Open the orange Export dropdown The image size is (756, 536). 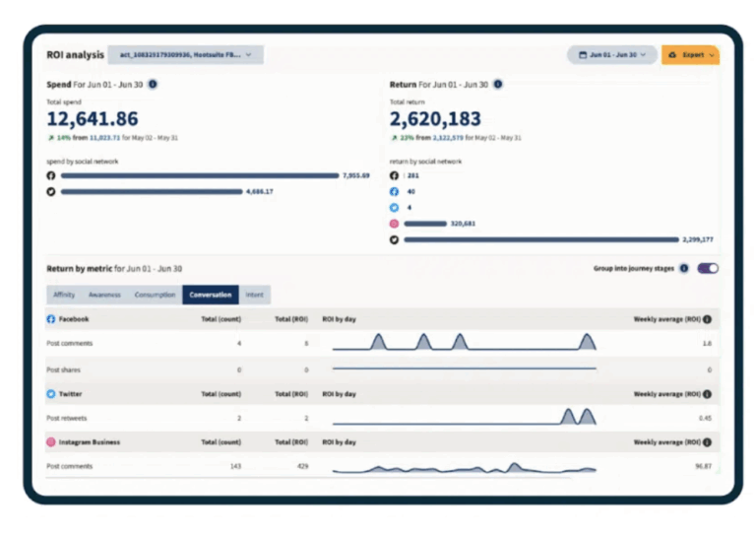(x=690, y=55)
